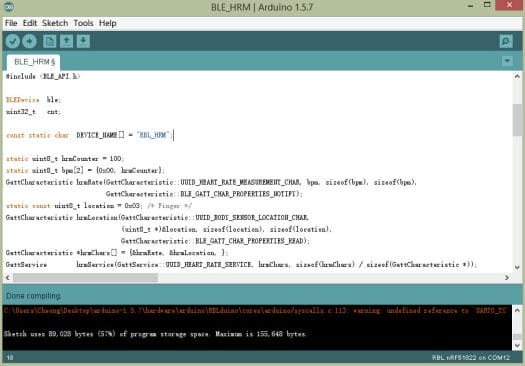Create a new sketch with New icon

[x=50, y=41]
